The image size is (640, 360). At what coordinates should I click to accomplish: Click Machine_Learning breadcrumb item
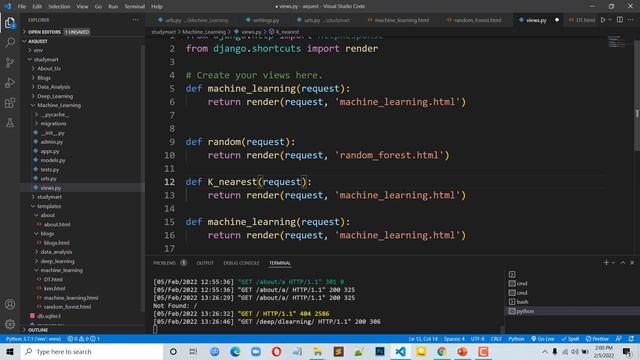coord(204,31)
